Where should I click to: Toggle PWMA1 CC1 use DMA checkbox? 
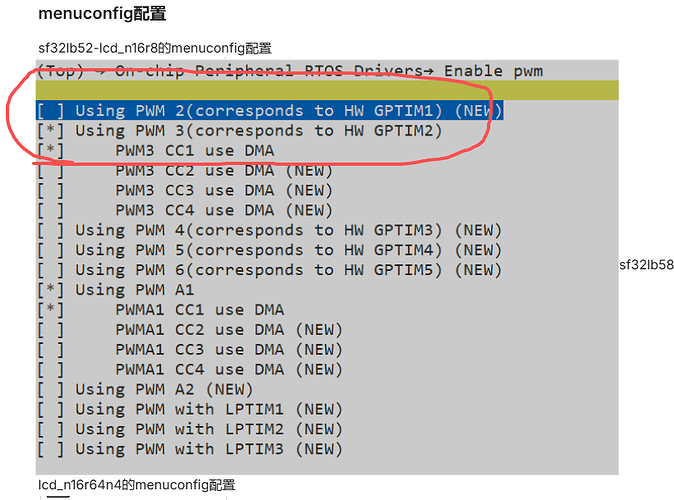click(x=51, y=310)
